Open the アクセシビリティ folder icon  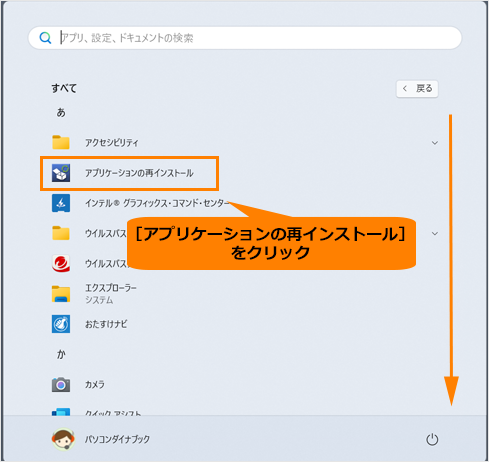pos(61,142)
